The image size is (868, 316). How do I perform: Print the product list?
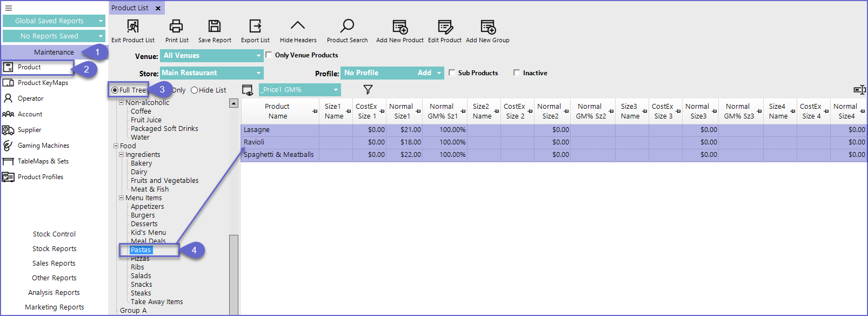point(176,26)
